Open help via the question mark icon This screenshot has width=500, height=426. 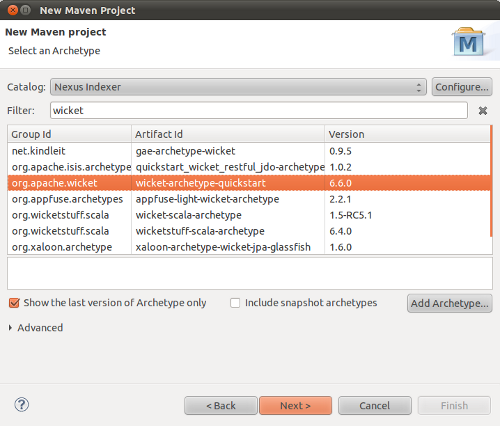point(22,405)
